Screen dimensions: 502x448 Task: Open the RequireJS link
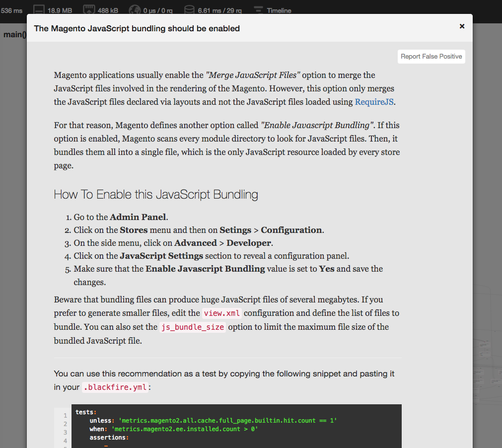(374, 102)
